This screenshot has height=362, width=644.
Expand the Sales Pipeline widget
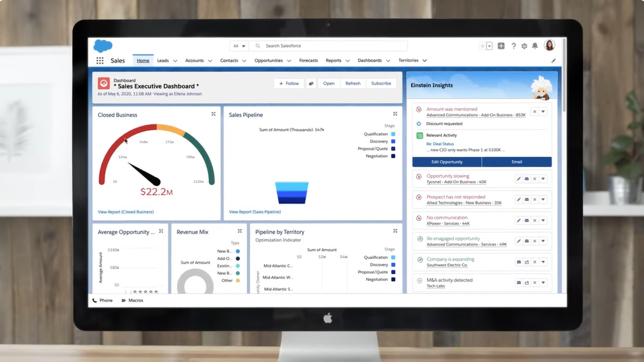point(395,114)
